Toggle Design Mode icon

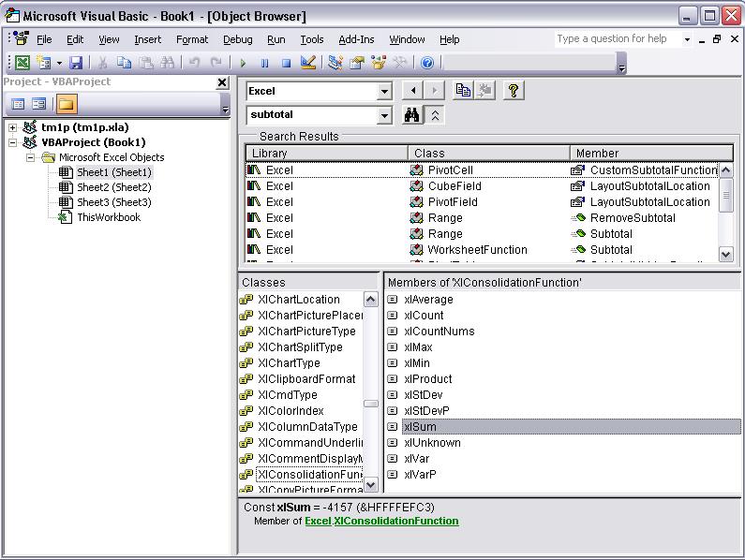point(308,62)
